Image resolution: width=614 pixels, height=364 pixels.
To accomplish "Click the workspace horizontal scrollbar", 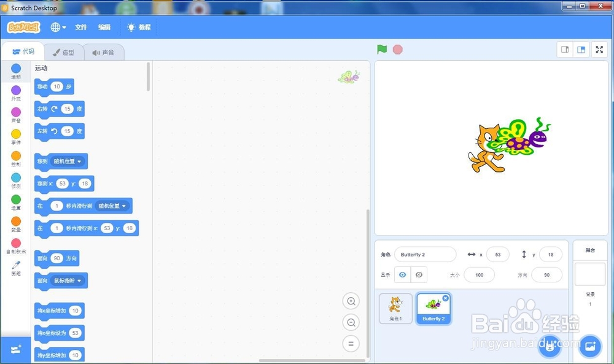I will coord(312,360).
